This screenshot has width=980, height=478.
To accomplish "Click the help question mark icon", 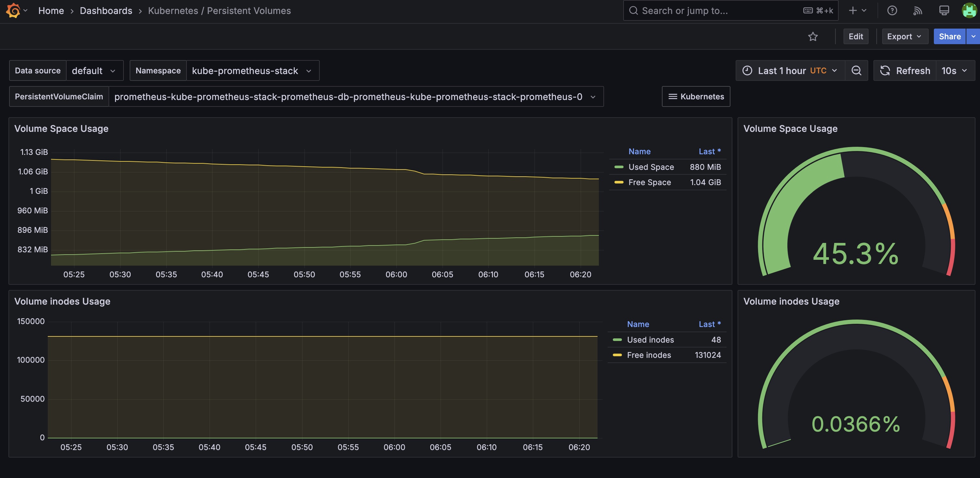I will pos(892,10).
